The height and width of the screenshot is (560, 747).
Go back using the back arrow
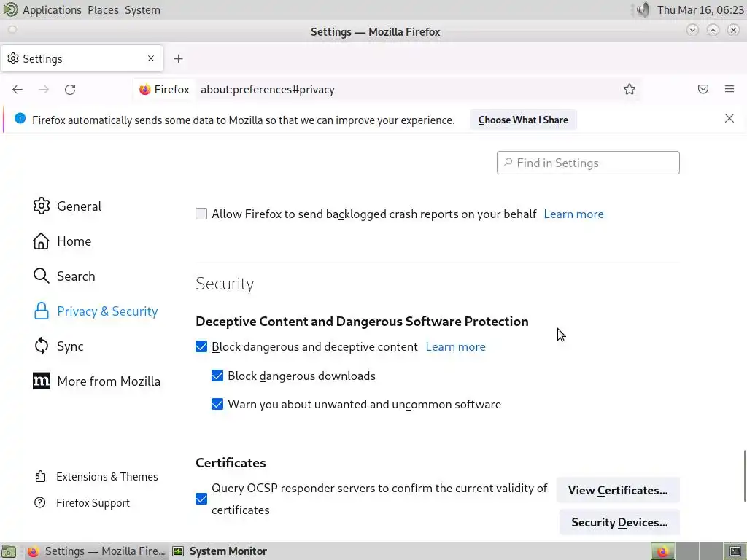coord(18,90)
